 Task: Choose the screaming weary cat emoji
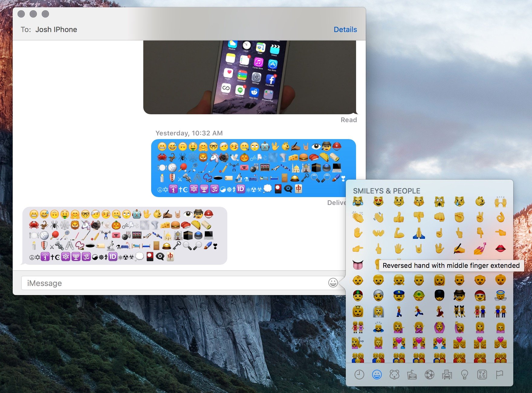pos(439,201)
